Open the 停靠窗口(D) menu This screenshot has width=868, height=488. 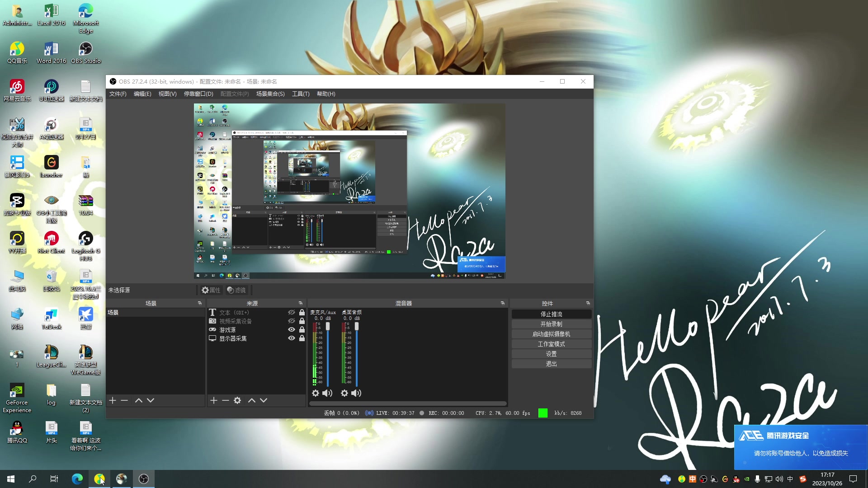coord(198,94)
